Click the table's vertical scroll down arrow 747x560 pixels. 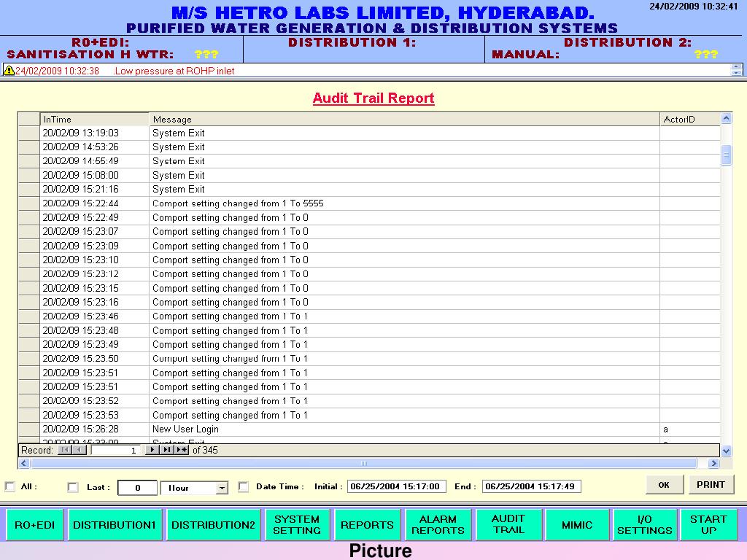tap(726, 451)
